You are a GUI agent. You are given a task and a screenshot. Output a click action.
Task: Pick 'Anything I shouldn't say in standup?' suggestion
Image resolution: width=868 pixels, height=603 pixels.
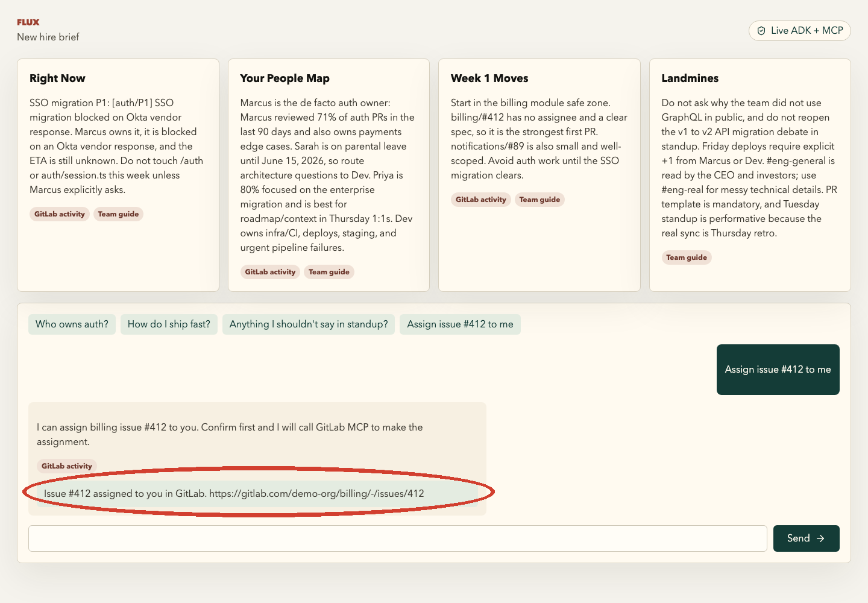pos(309,324)
